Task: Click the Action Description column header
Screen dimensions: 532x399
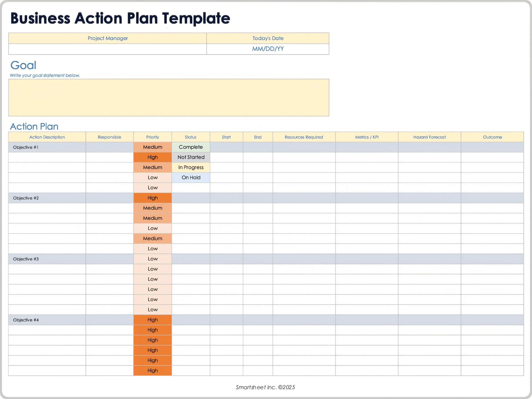Action: click(47, 137)
